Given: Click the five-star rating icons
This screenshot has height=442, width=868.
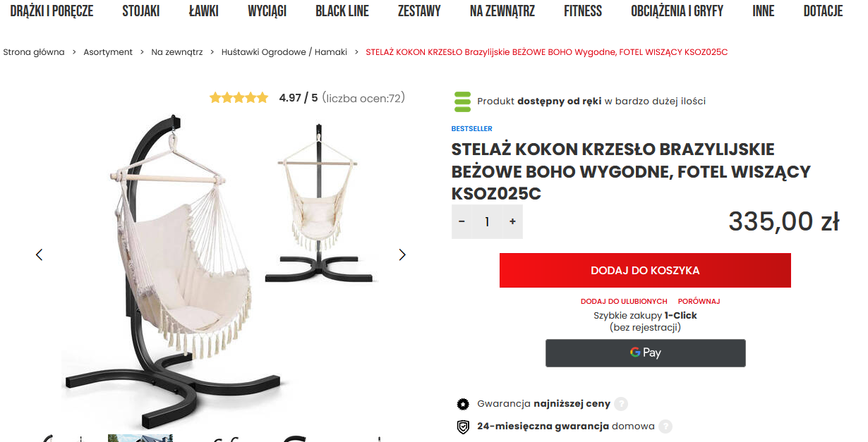Looking at the screenshot, I should tap(239, 98).
